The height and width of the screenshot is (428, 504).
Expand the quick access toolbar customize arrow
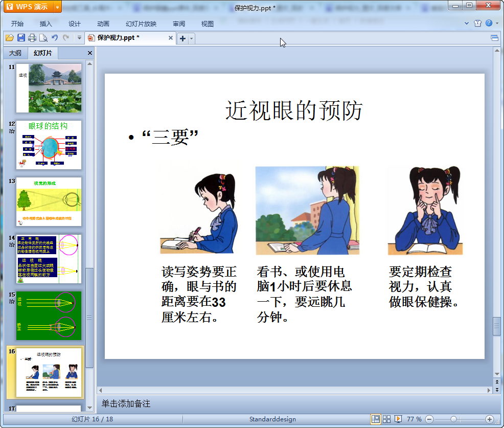(79, 38)
